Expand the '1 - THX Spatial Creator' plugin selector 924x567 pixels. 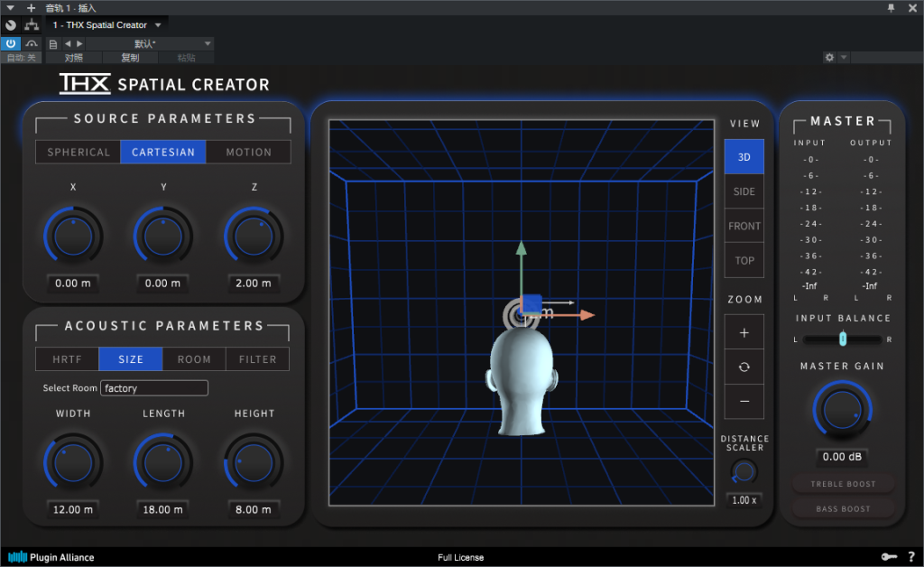106,24
